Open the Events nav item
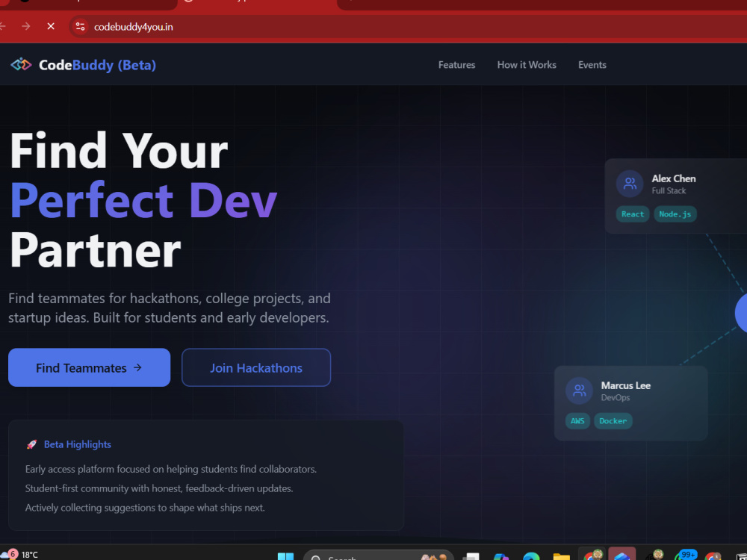Viewport: 747px width, 560px height. click(x=592, y=65)
